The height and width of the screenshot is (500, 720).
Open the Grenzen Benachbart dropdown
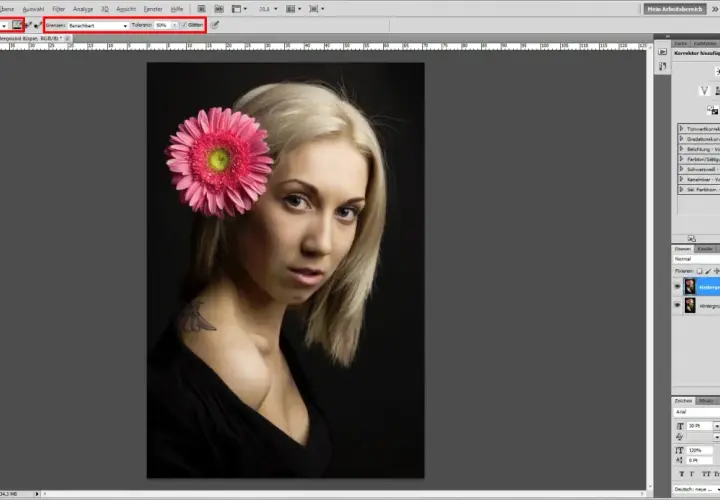pyautogui.click(x=98, y=26)
